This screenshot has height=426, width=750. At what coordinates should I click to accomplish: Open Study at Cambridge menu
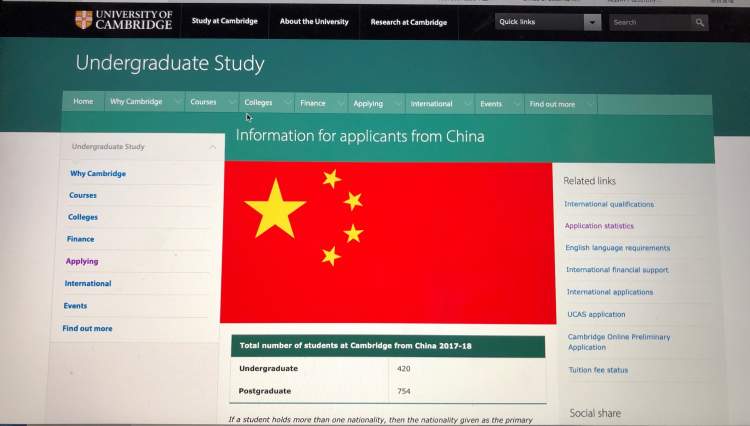224,21
